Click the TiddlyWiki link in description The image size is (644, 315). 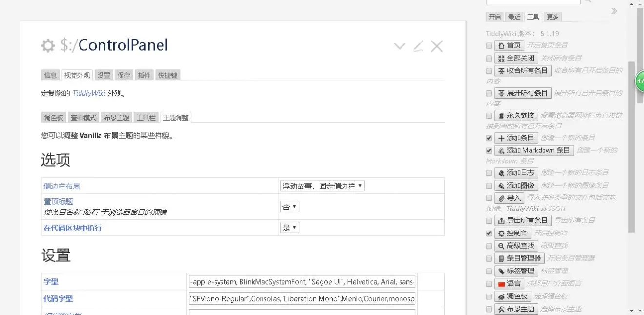89,93
